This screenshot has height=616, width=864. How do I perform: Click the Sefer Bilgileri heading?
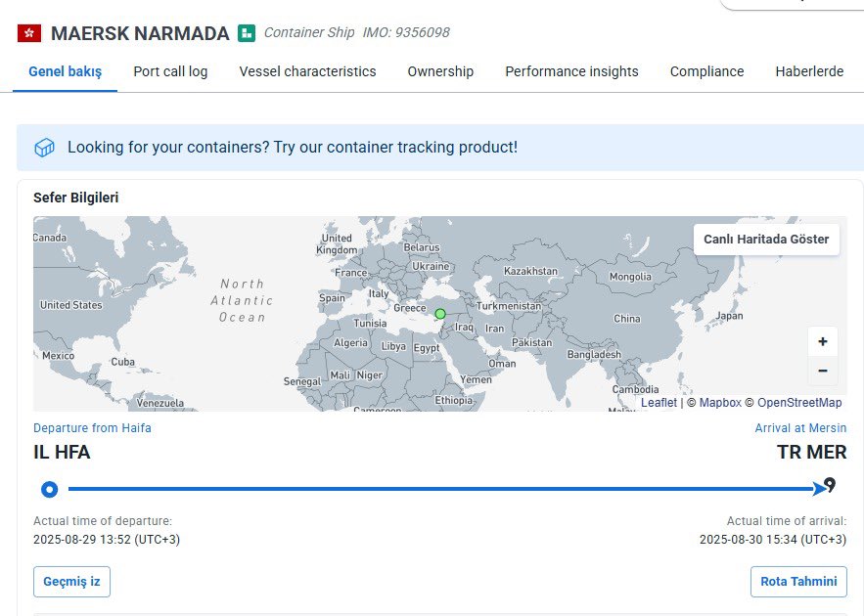tap(75, 198)
